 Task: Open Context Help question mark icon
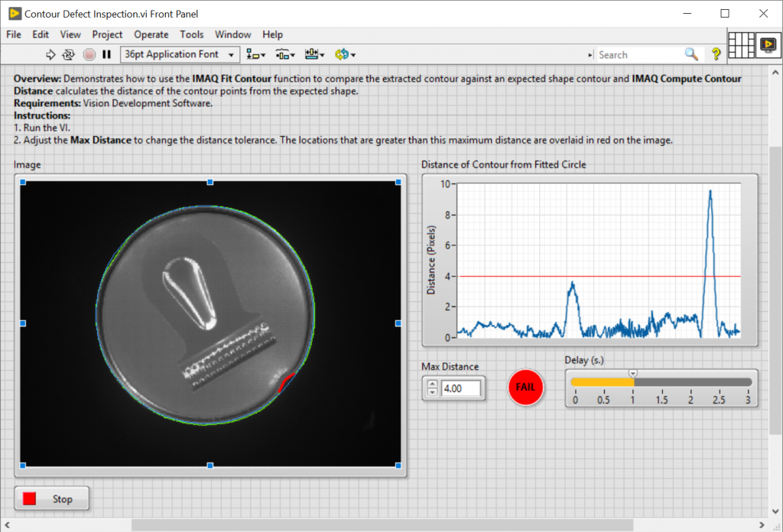[x=716, y=54]
